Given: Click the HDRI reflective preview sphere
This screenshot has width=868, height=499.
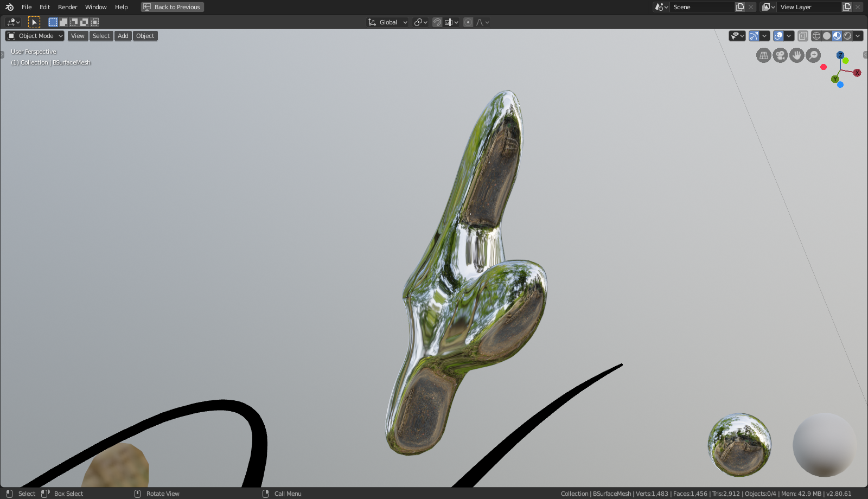Looking at the screenshot, I should 739,445.
